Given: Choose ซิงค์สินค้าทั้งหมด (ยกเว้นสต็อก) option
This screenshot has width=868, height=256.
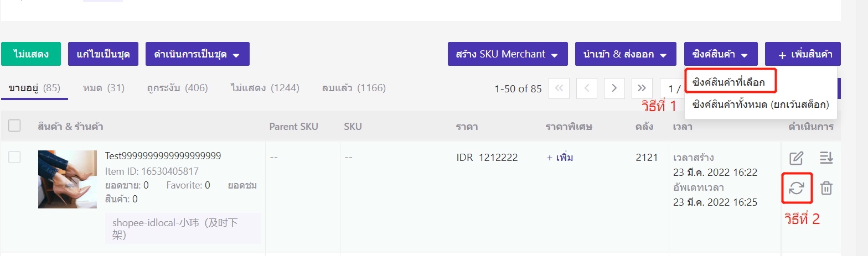Looking at the screenshot, I should (761, 105).
